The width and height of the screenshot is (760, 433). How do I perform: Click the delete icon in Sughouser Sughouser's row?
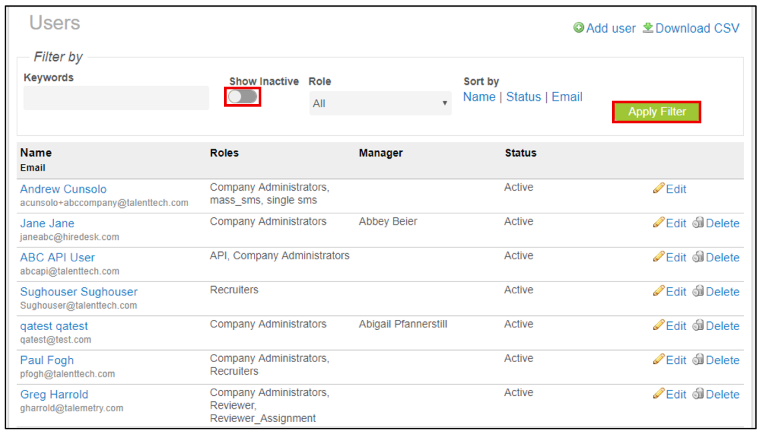tap(698, 291)
